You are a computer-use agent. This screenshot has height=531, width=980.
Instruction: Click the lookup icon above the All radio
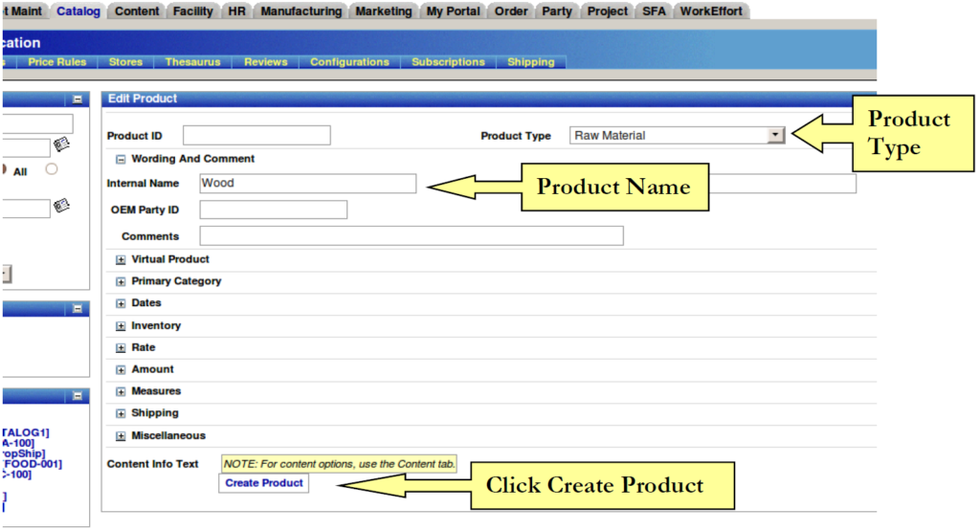click(x=62, y=144)
